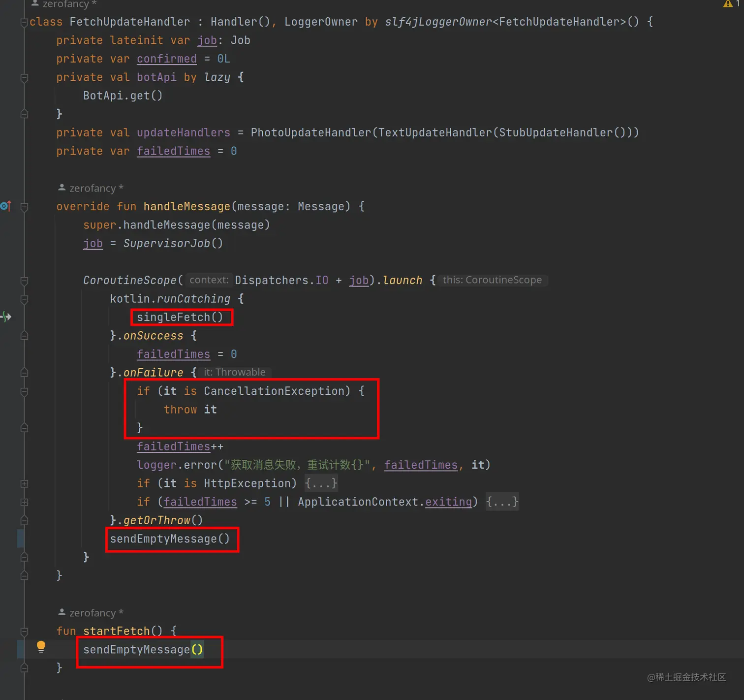Image resolution: width=744 pixels, height=700 pixels.
Task: Click the 'this: CoroutineScope' inlay hint
Action: [492, 280]
